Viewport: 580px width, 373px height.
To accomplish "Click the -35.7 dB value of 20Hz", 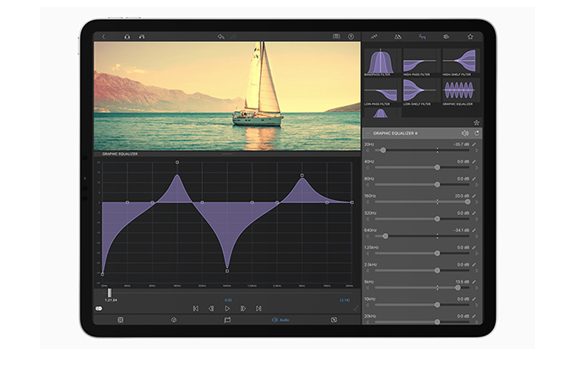I will (461, 144).
